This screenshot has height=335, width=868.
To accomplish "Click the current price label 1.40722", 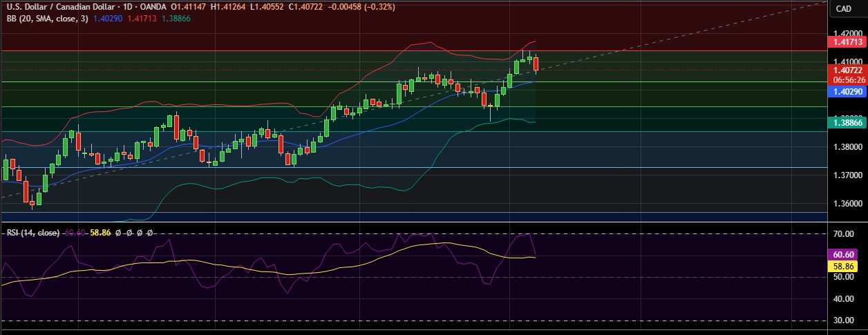I will (847, 70).
